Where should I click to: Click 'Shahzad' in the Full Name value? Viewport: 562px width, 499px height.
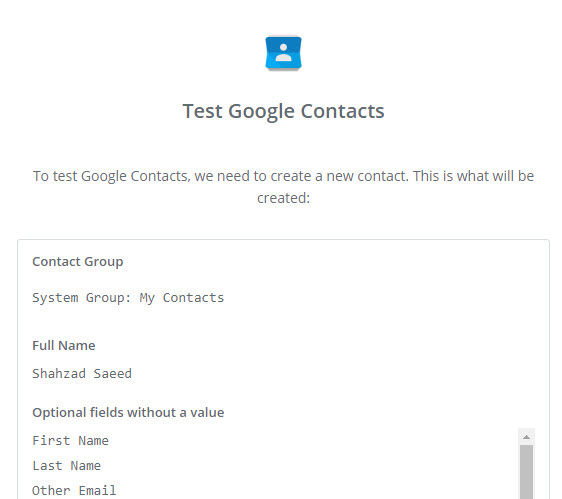tap(59, 374)
